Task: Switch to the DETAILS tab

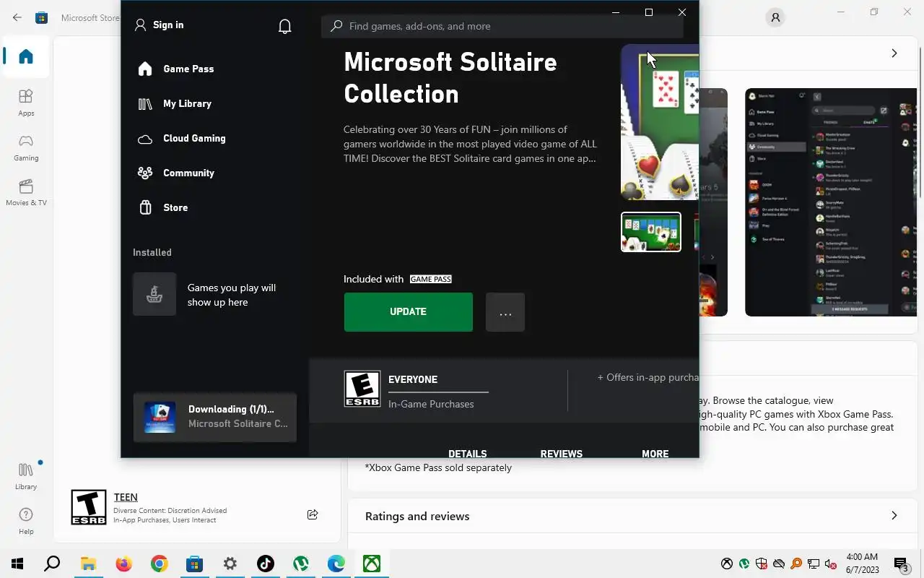Action: coord(468,454)
